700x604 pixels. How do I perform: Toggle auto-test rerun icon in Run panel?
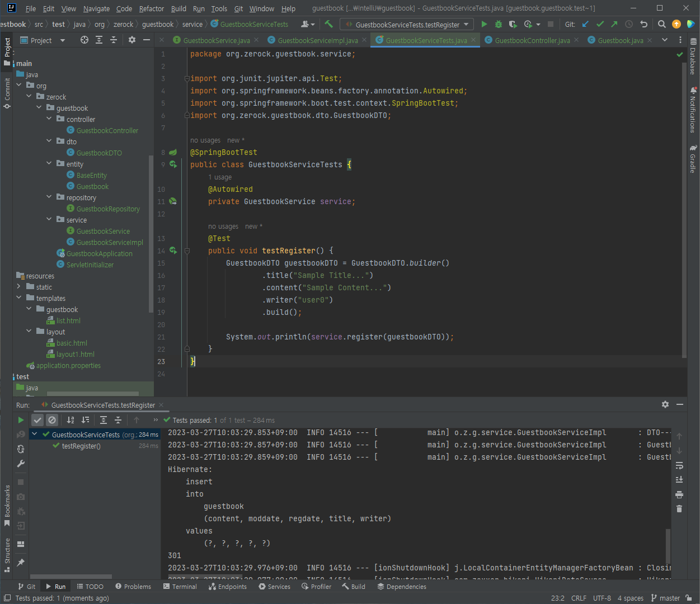pos(21,449)
